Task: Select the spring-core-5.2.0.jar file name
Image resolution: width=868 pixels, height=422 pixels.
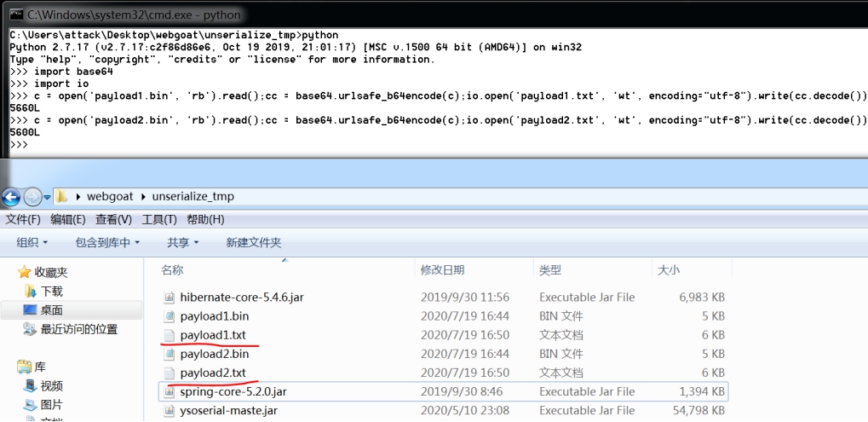Action: (233, 391)
